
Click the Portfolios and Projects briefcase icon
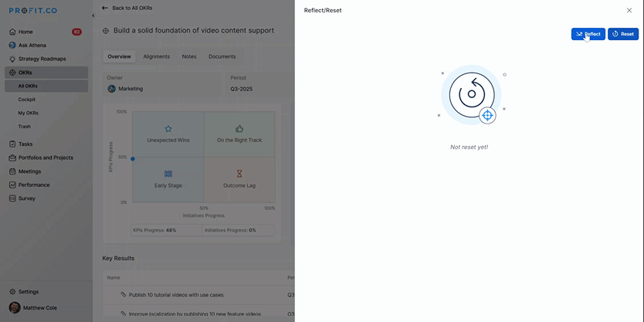(12, 158)
